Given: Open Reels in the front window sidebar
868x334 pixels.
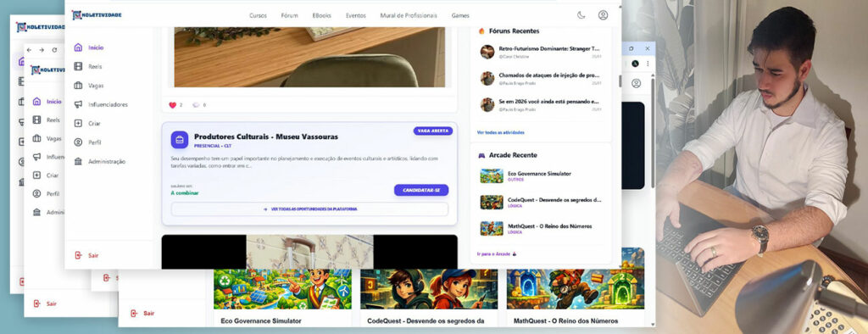Looking at the screenshot, I should (x=88, y=66).
